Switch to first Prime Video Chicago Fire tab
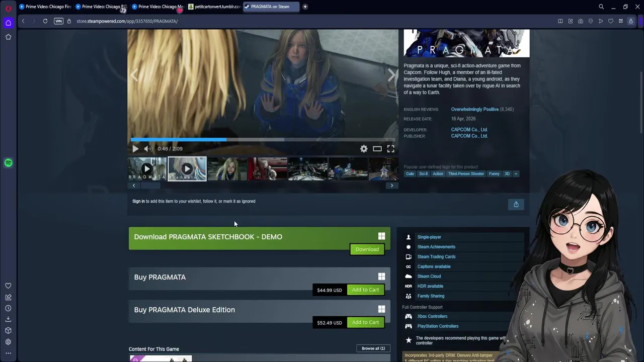 (45, 7)
